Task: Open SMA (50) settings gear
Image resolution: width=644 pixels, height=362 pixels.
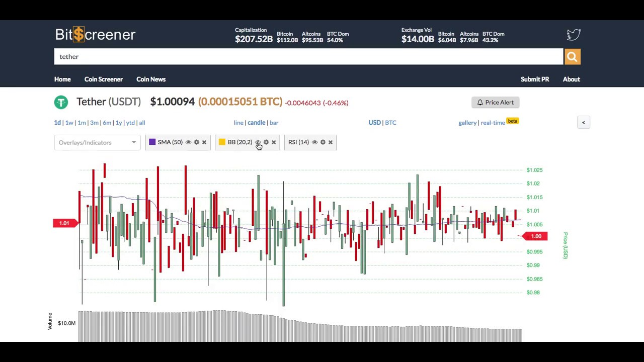Action: click(x=197, y=142)
